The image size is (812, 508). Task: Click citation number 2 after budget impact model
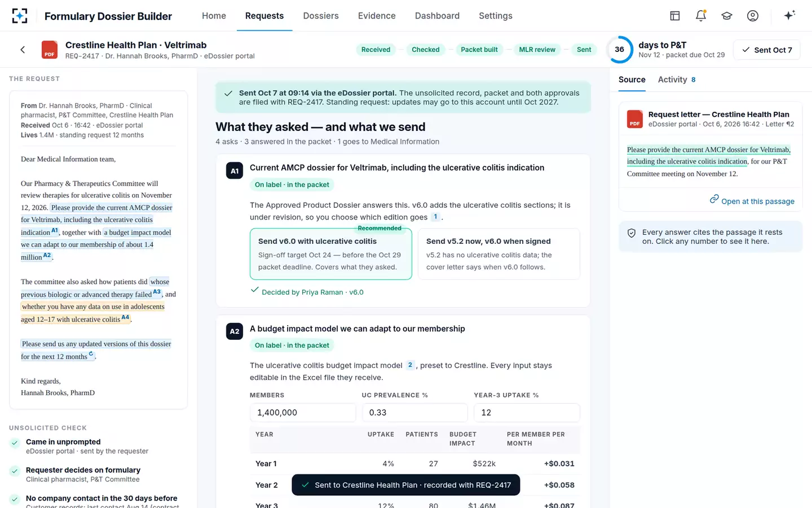[x=411, y=365]
